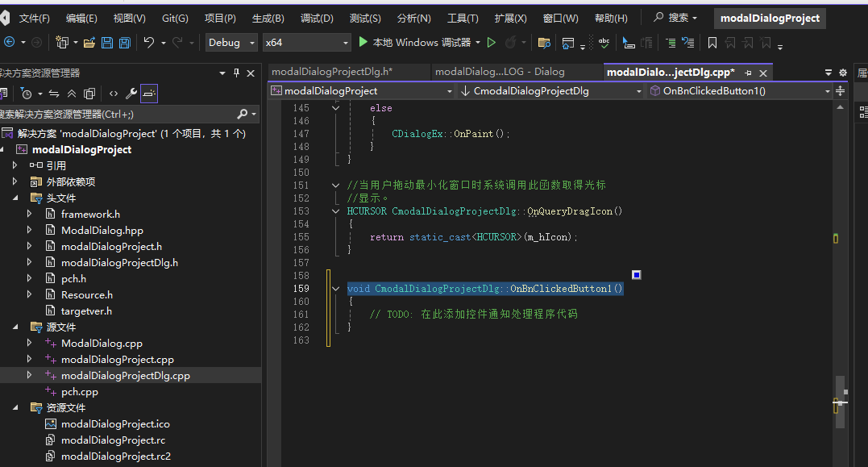Open the 生成(B) menu
The width and height of the screenshot is (868, 467).
268,18
